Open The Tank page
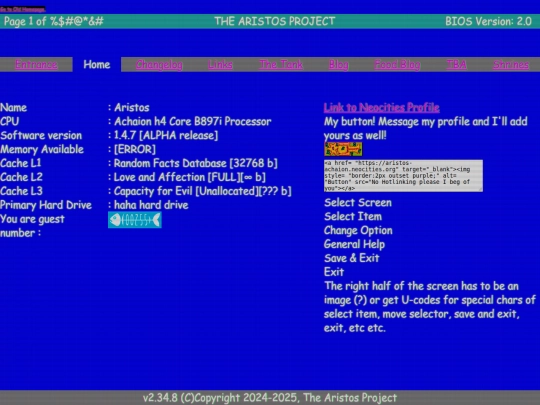The height and width of the screenshot is (405, 540). (281, 64)
